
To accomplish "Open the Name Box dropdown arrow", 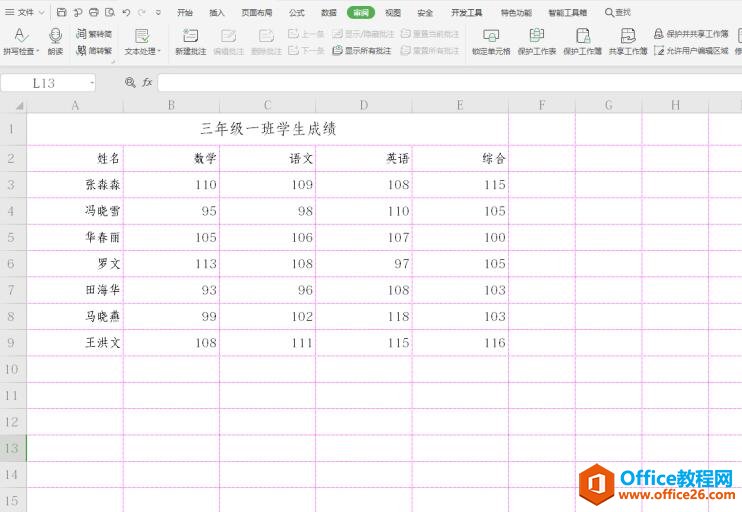I will pos(91,83).
